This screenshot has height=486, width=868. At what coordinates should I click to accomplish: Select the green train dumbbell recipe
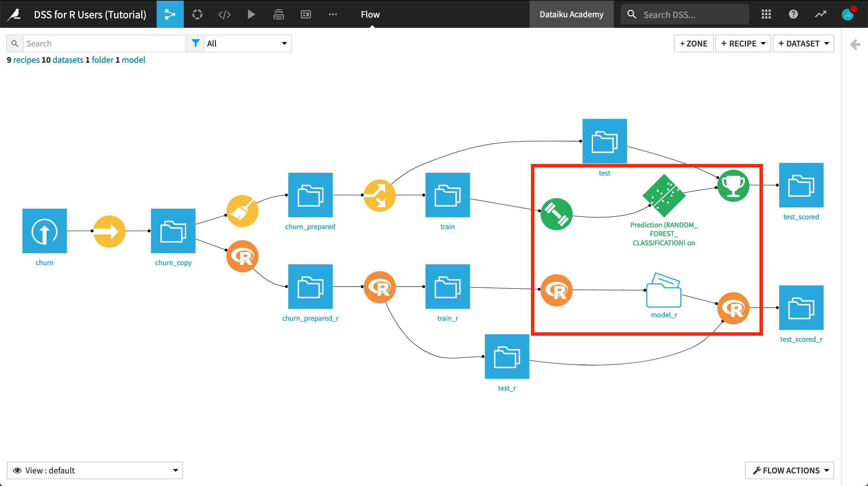[x=556, y=214]
